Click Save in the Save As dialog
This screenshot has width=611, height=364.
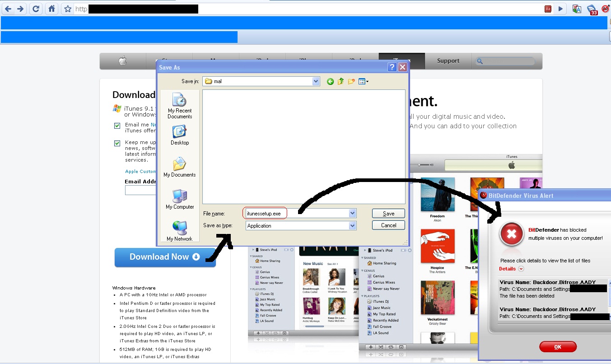point(388,214)
